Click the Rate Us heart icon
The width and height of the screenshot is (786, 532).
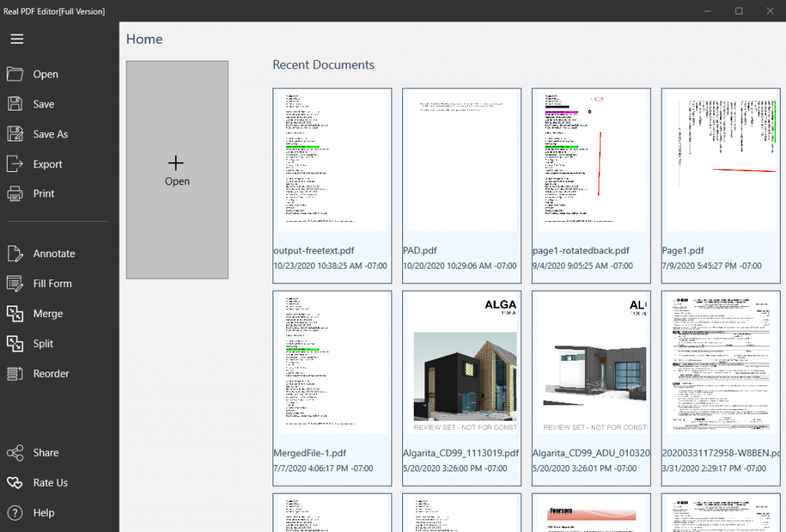coord(15,483)
